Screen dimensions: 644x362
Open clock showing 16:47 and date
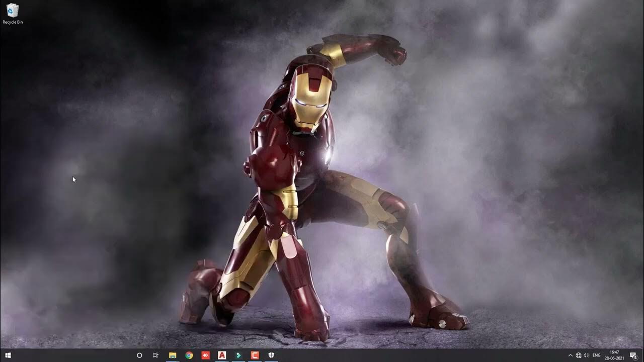click(x=614, y=355)
